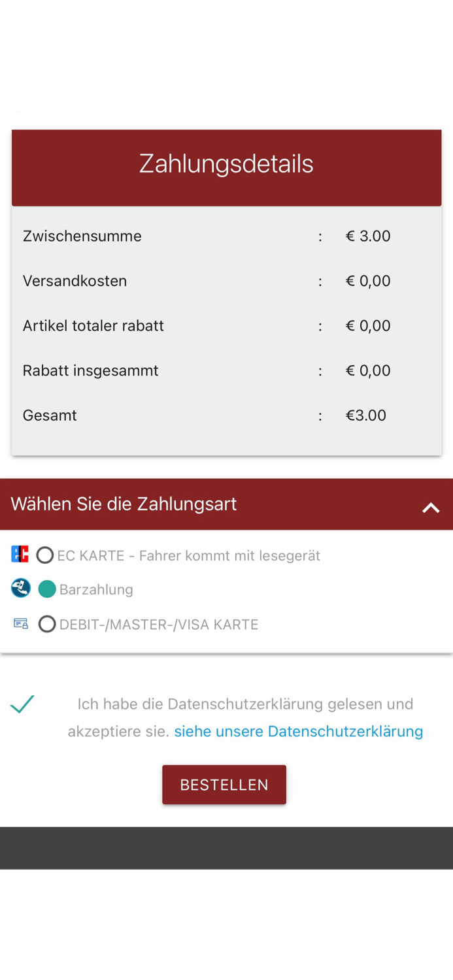Click the EC Karte payment method icon
The image size is (453, 980).
click(x=20, y=553)
